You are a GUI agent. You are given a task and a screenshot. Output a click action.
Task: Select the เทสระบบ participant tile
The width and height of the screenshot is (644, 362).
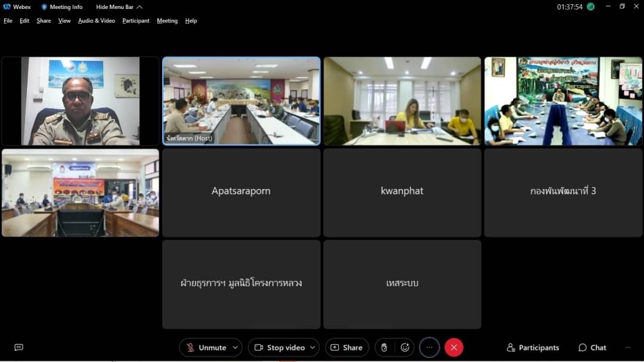click(402, 284)
